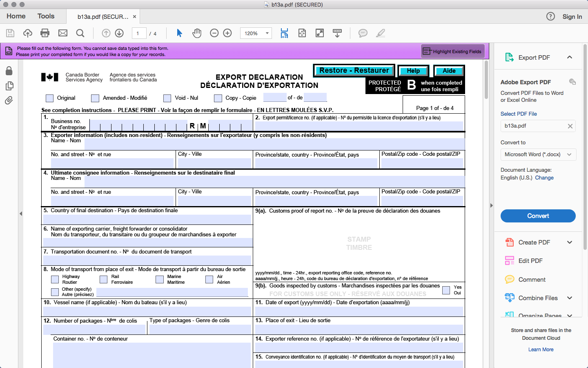Click the page number input box
This screenshot has width=588, height=368.
139,34
